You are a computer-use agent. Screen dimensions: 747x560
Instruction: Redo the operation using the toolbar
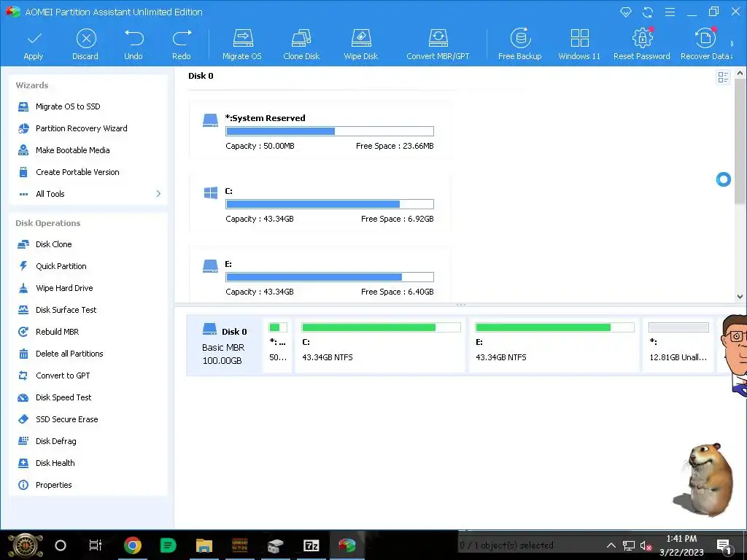click(182, 45)
